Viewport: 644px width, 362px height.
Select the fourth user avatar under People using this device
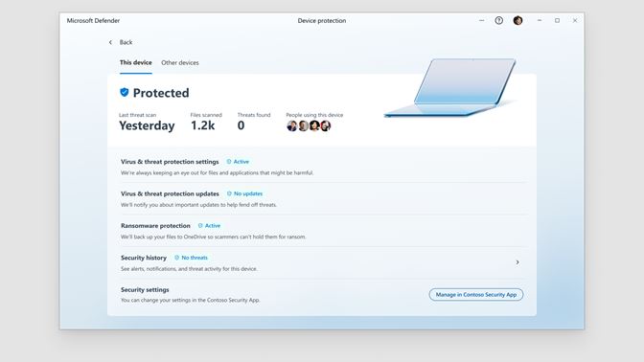325,126
